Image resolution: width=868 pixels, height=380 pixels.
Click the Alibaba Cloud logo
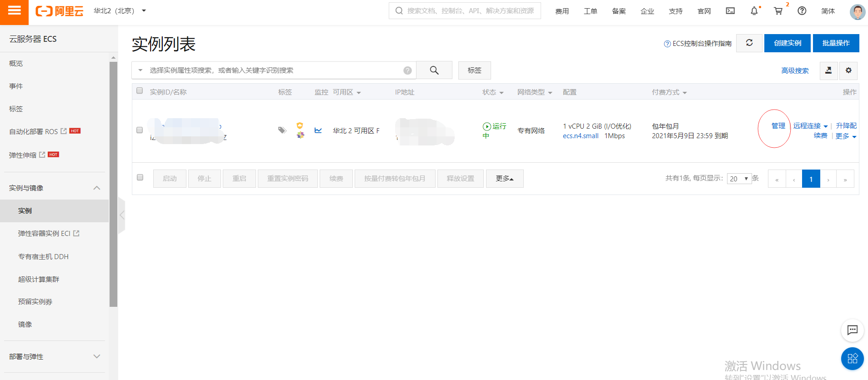[x=60, y=11]
